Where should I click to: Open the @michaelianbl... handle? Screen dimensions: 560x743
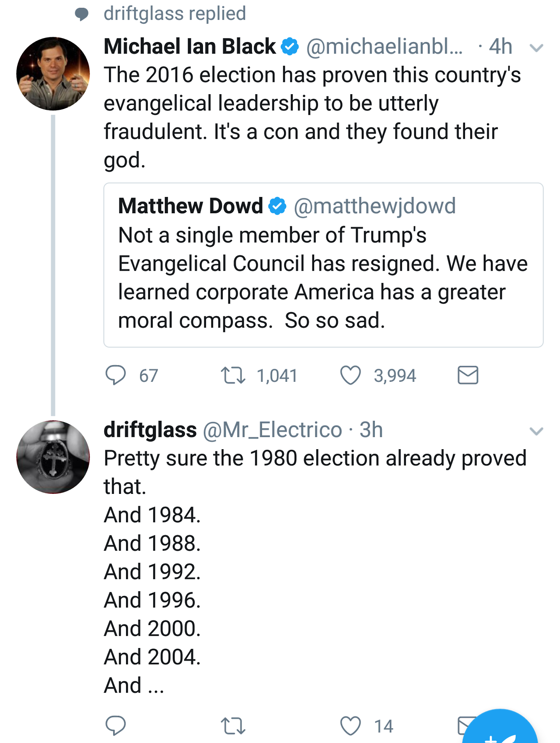[x=384, y=46]
